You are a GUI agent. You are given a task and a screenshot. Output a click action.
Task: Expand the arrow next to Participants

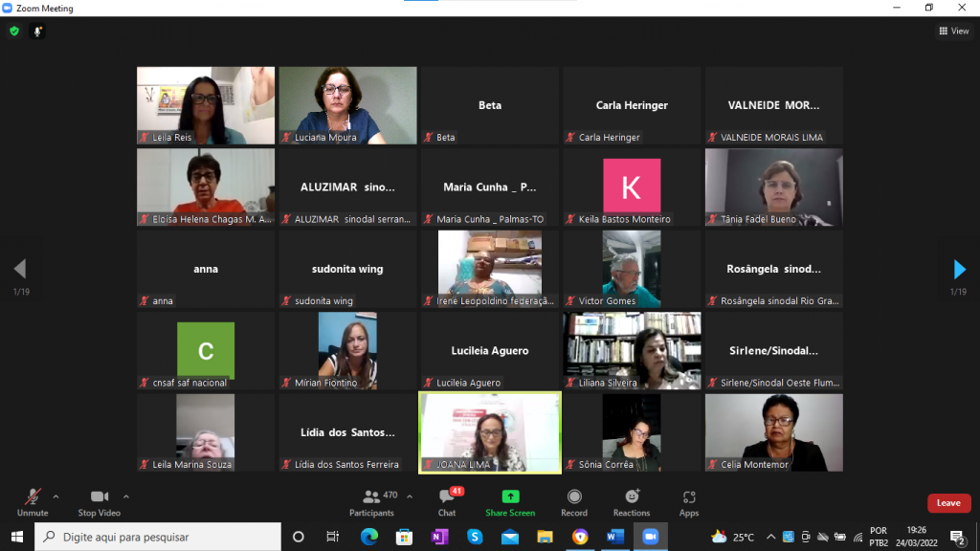(410, 496)
